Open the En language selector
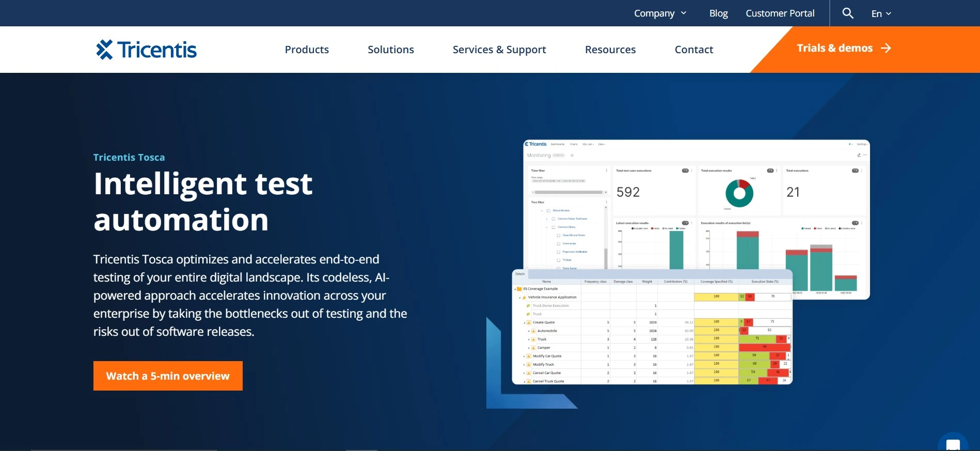The height and width of the screenshot is (451, 980). pos(881,13)
